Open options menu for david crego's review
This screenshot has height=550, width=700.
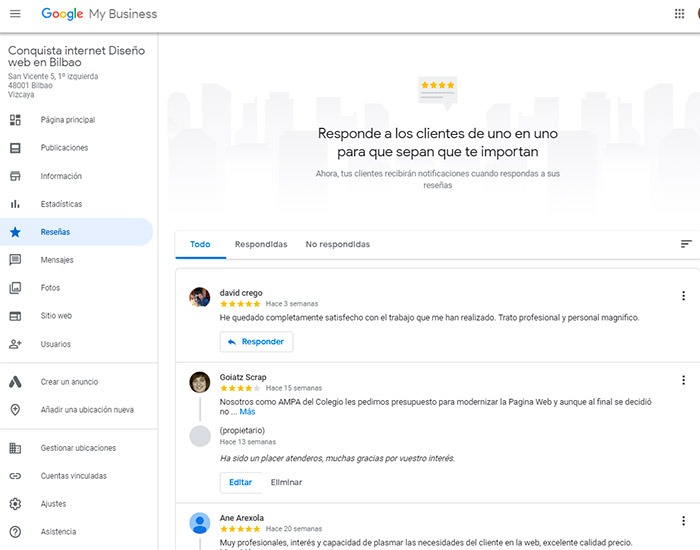[x=684, y=296]
